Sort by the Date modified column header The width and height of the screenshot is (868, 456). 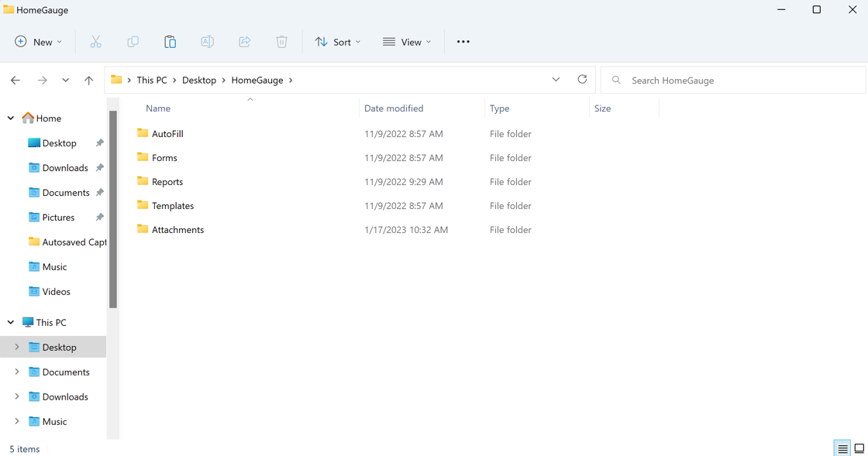(394, 108)
